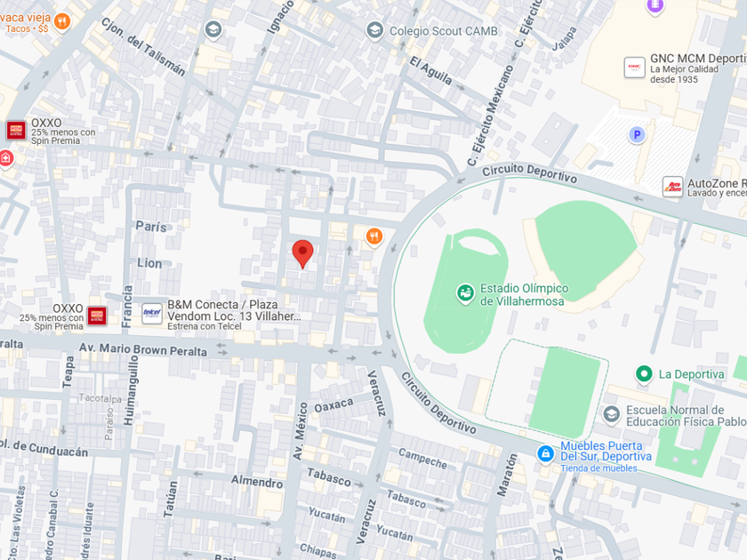The width and height of the screenshot is (747, 560).
Task: Open the Muebles Puerta Del Sur, Deportiva label
Action: pos(606,451)
